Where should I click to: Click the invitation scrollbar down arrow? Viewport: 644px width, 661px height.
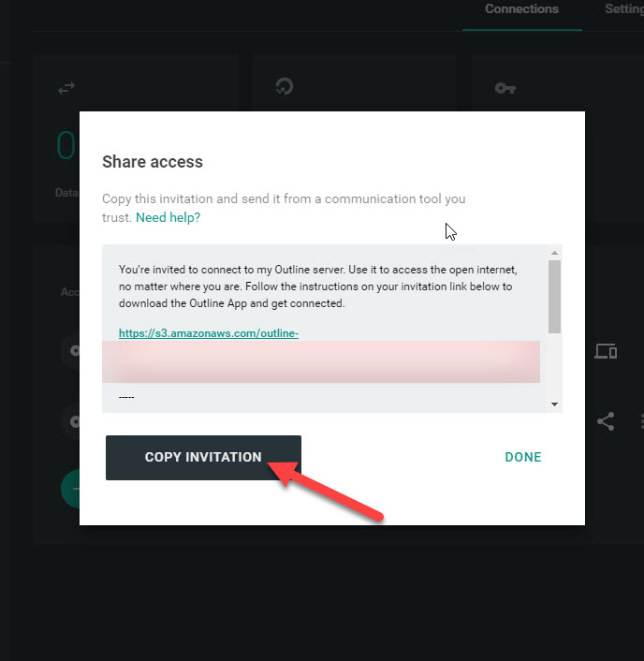(x=555, y=404)
